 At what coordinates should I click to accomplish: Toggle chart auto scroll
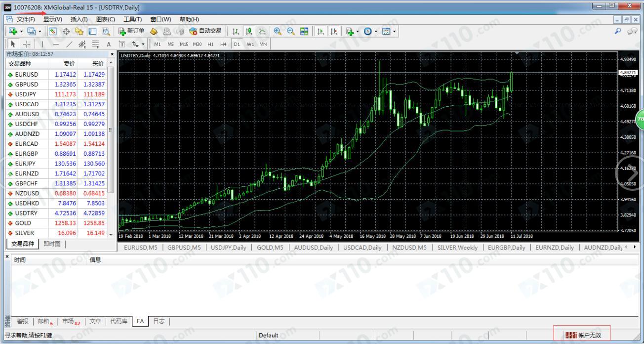[x=320, y=31]
